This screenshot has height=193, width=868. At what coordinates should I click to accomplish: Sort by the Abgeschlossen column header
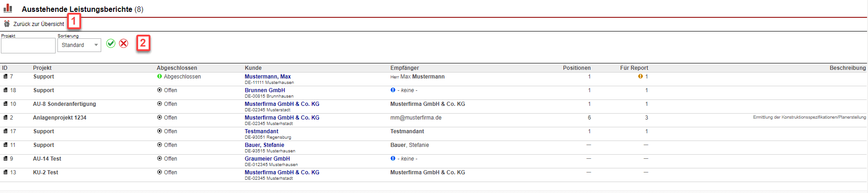point(177,68)
